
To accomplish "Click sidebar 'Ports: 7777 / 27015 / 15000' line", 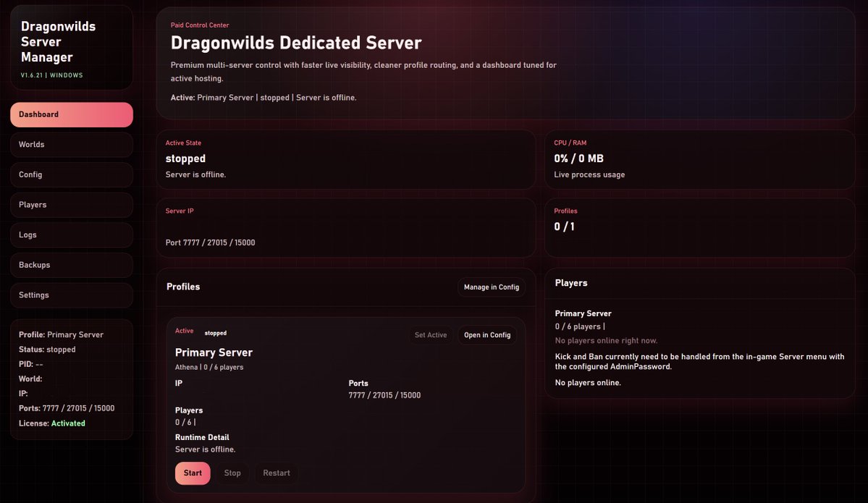I will tap(67, 408).
